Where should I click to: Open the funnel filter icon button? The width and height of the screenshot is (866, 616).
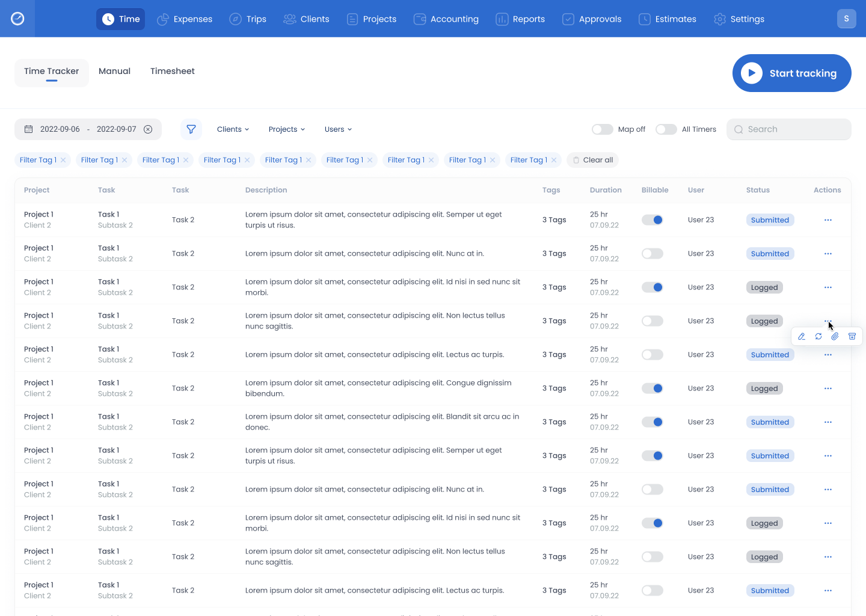[191, 129]
